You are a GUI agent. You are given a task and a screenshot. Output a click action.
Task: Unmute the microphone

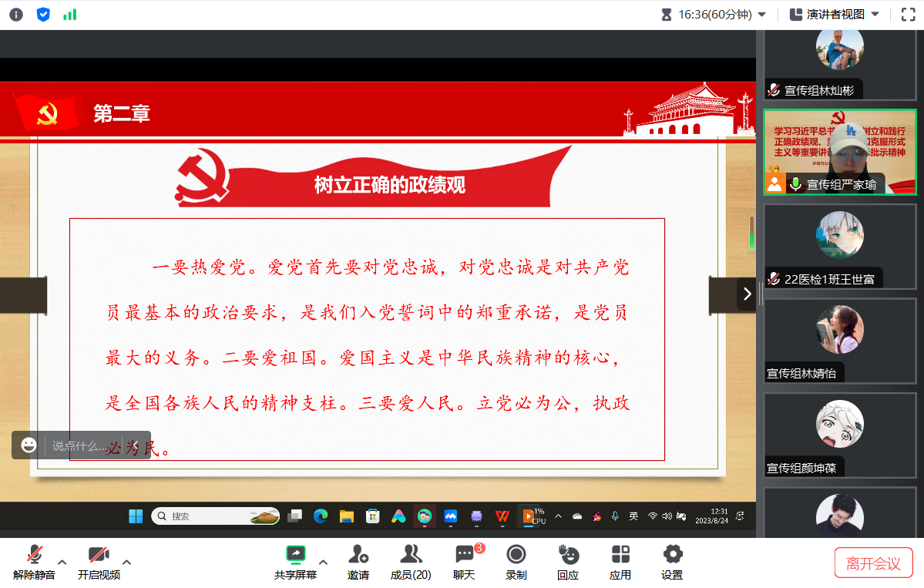[x=34, y=562]
